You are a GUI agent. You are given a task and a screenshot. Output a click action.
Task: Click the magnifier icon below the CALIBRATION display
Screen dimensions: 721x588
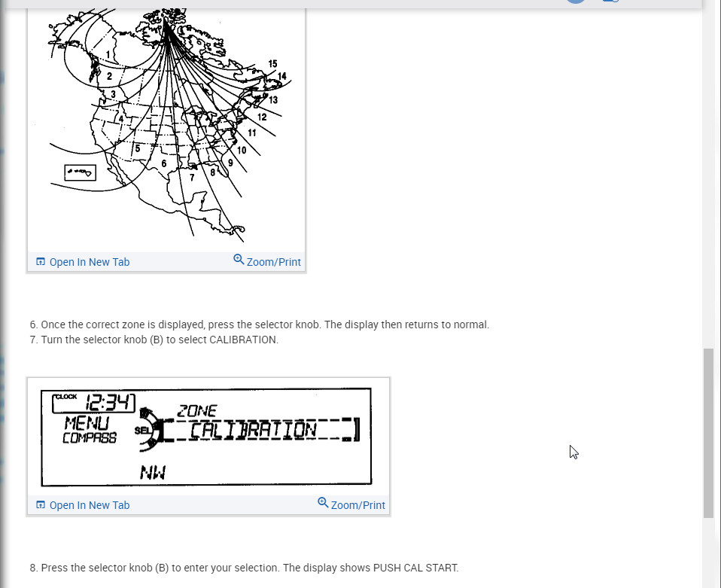pos(323,502)
